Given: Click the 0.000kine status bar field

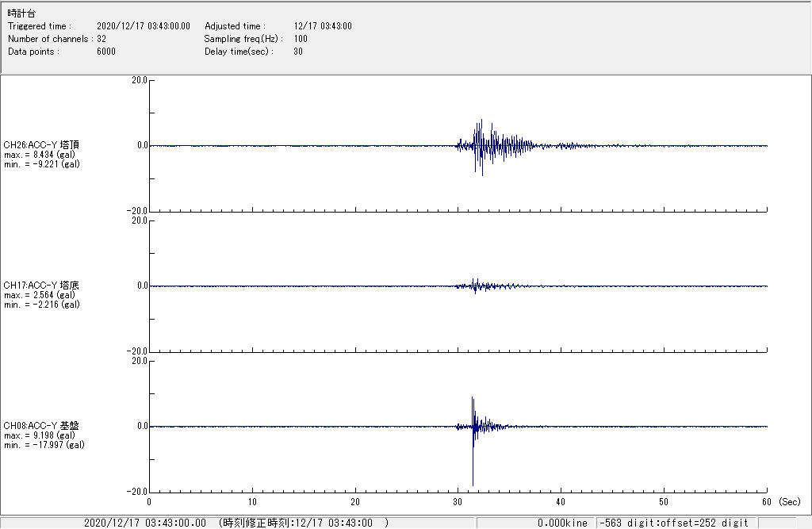Looking at the screenshot, I should click(x=561, y=523).
